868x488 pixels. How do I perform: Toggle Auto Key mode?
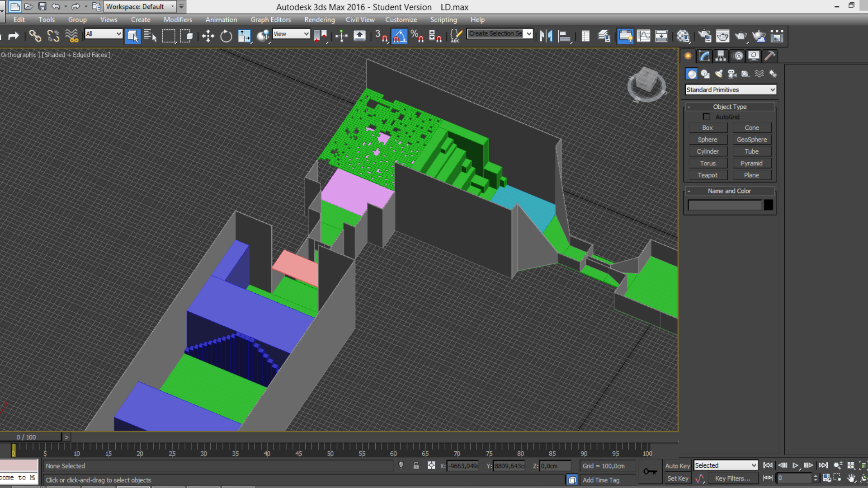[x=677, y=466]
